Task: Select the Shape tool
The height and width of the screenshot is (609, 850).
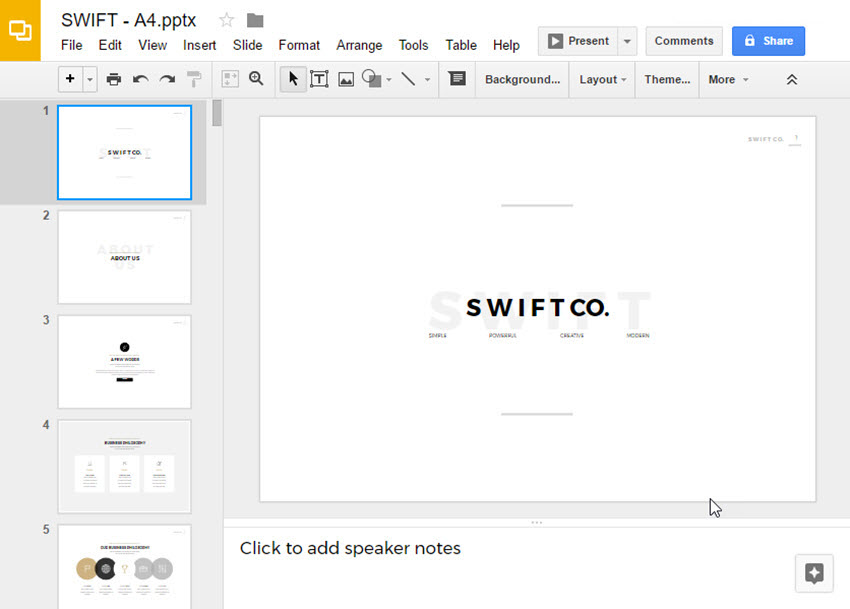Action: (369, 78)
